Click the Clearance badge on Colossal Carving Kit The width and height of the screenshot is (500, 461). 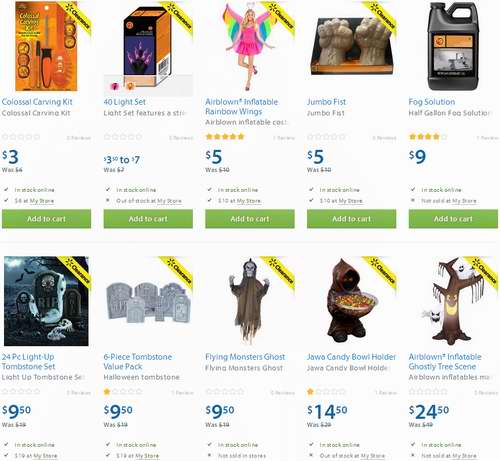79,17
